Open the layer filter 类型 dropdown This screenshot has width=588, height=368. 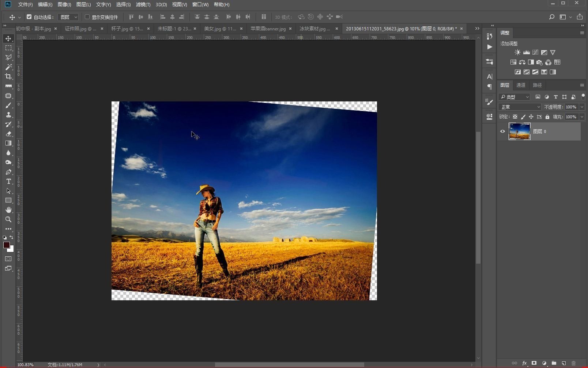pyautogui.click(x=514, y=97)
